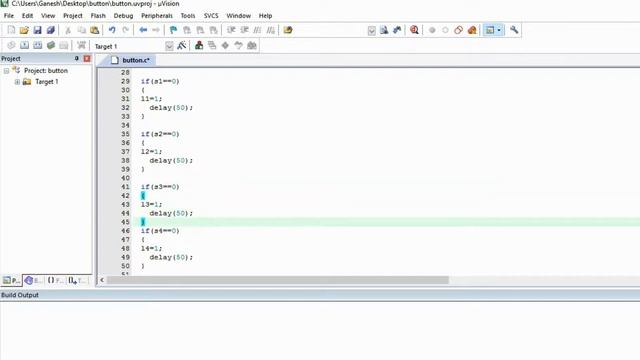Select the button.c* editor tab
Image resolution: width=640 pixels, height=360 pixels.
pyautogui.click(x=131, y=60)
